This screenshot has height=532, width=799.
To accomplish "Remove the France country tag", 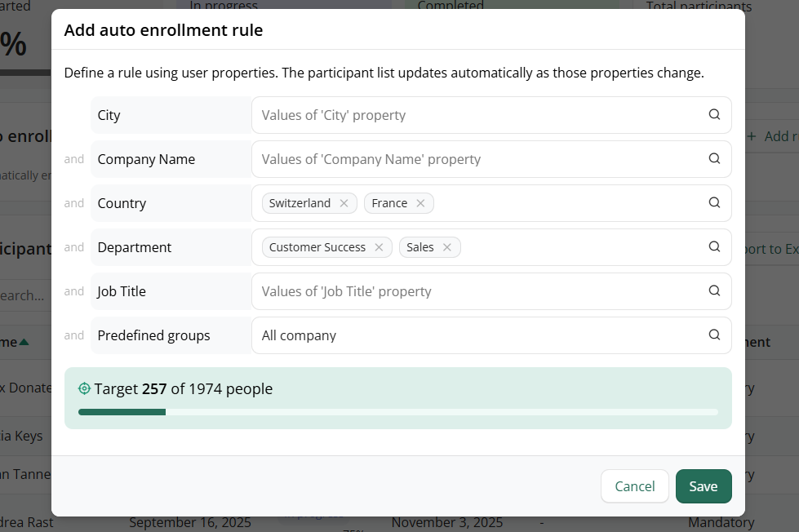I will [420, 203].
